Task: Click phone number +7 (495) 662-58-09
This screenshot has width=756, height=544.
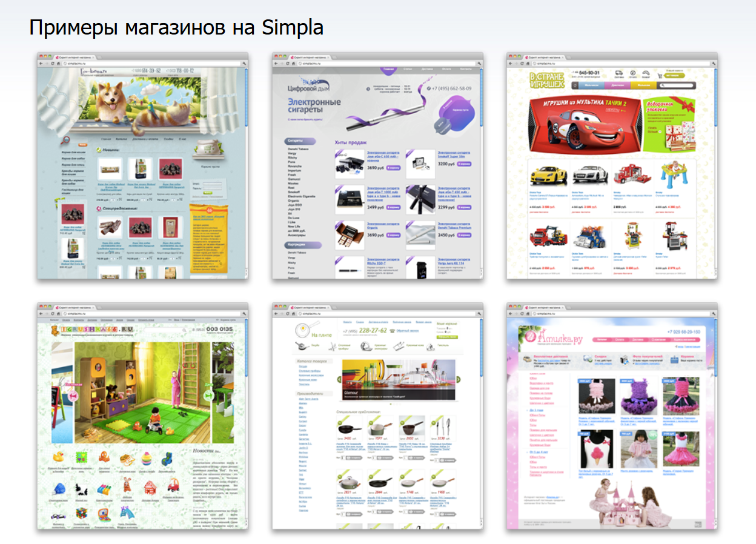Action: pos(449,88)
